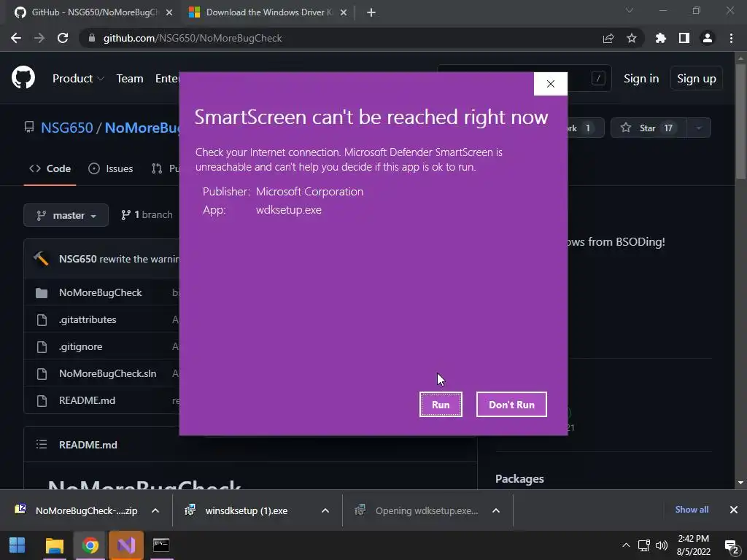Close the downloads bar
The width and height of the screenshot is (747, 560).
[x=734, y=510]
